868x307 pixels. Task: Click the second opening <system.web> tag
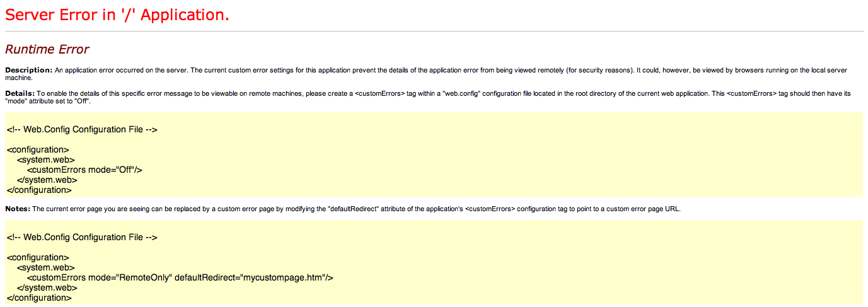pyautogui.click(x=46, y=267)
